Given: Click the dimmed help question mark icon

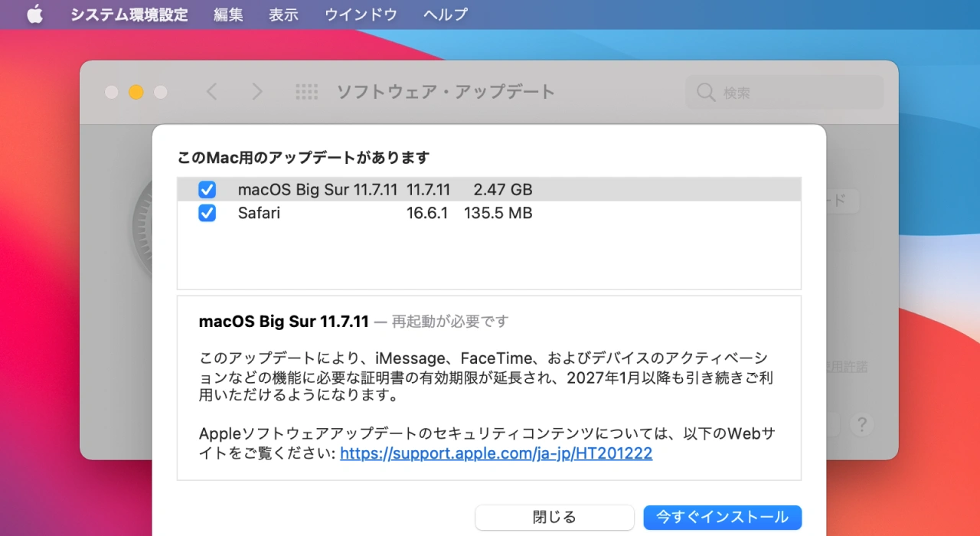Looking at the screenshot, I should tap(862, 424).
